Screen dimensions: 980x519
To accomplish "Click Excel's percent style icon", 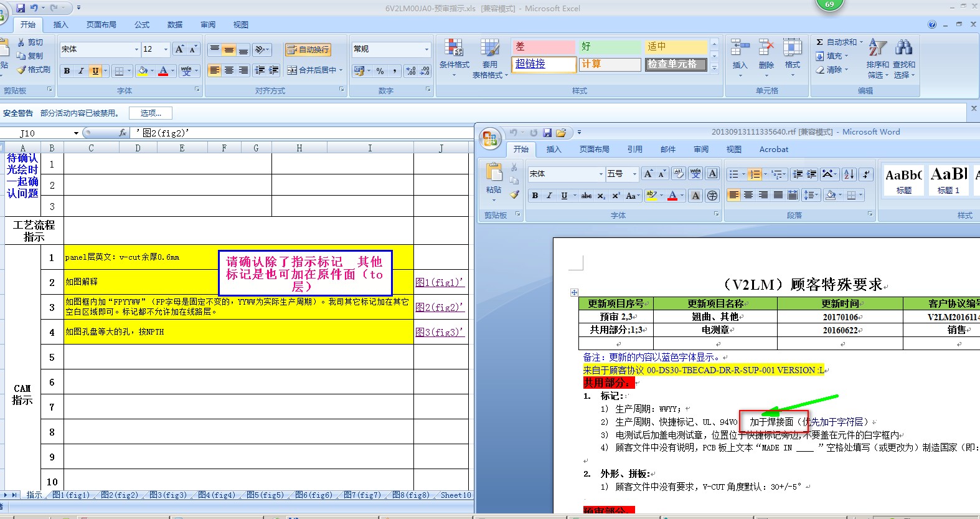I will (x=380, y=71).
